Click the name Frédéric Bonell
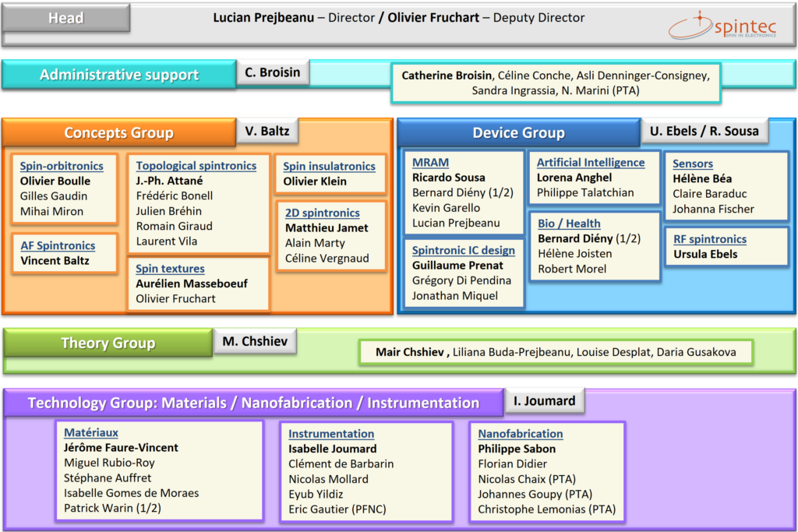Viewport: 798px width, 532px height. pyautogui.click(x=174, y=196)
